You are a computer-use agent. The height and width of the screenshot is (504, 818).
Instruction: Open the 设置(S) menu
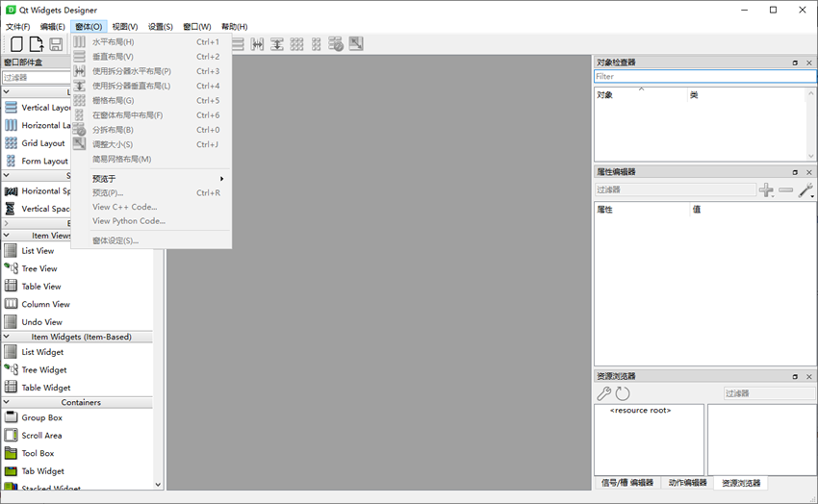click(x=160, y=27)
